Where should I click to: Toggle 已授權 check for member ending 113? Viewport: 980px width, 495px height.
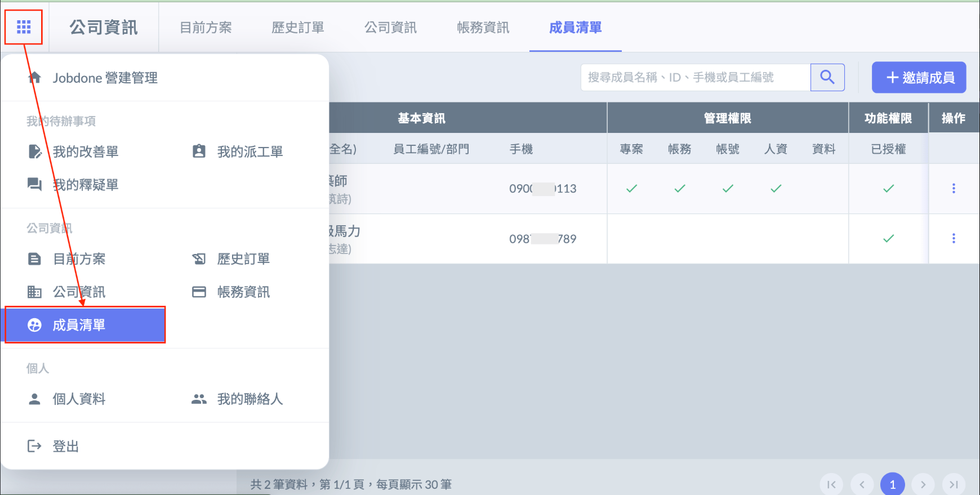889,189
